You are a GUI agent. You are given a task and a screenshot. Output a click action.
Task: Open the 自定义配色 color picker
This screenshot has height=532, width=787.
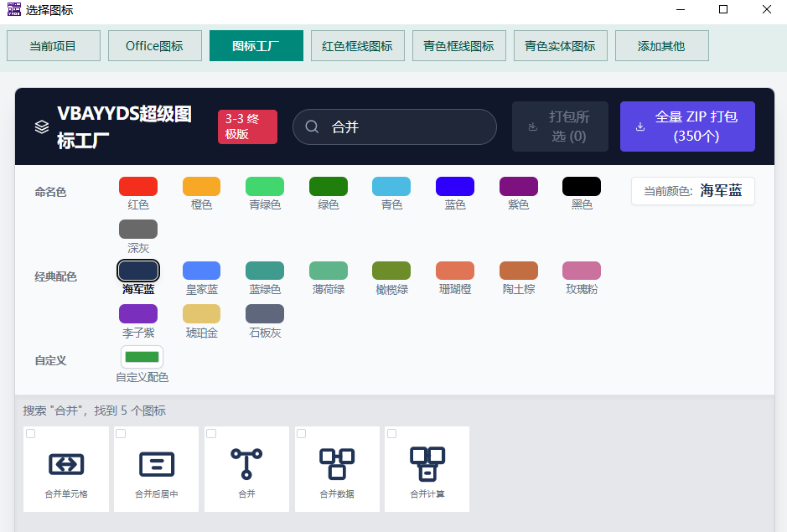(142, 357)
